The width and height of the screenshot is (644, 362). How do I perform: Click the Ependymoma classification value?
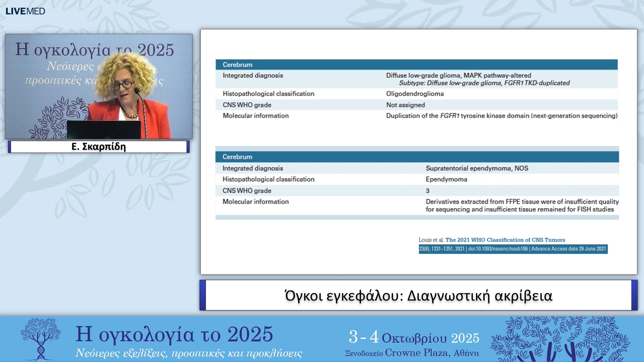coord(446,179)
